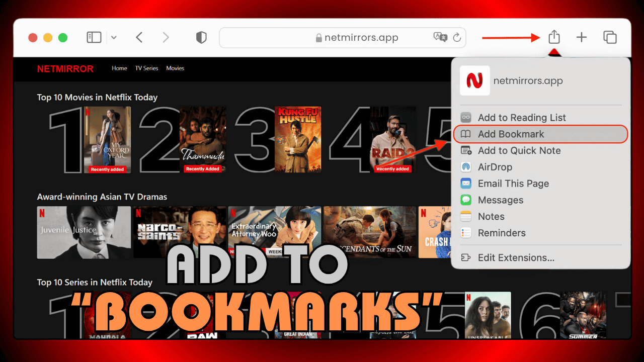Share via Messages
The height and width of the screenshot is (362, 644).
click(541, 200)
